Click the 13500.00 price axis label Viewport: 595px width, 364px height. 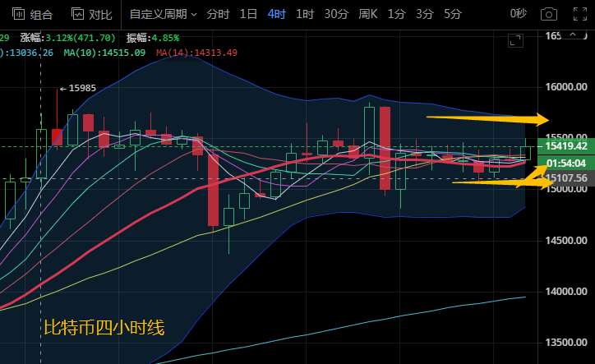coord(566,343)
